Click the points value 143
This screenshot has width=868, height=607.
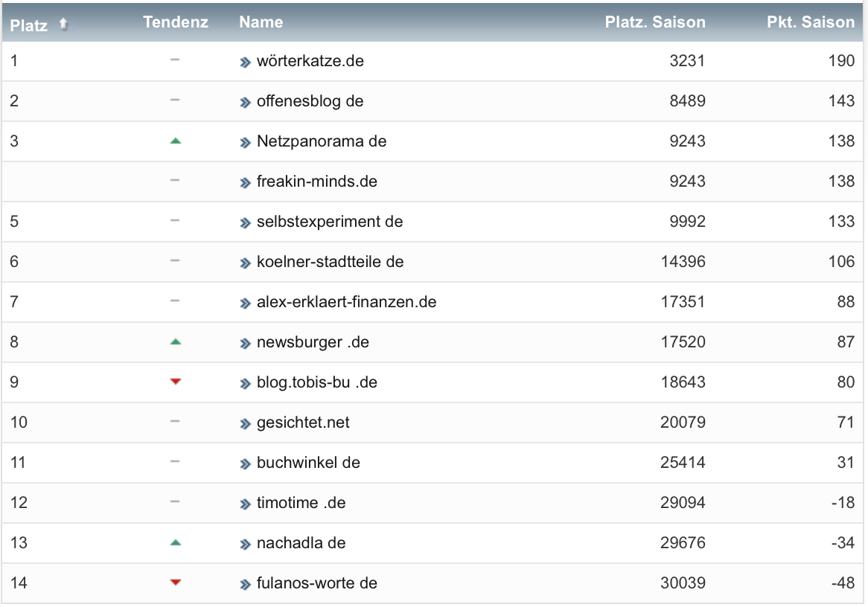tap(841, 101)
